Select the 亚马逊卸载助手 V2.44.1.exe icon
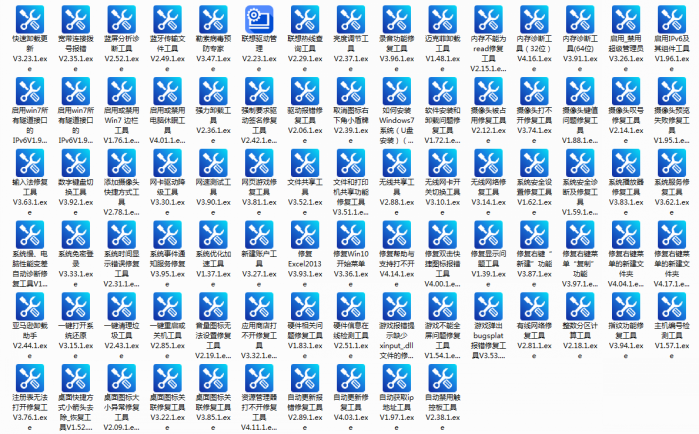 click(30, 307)
